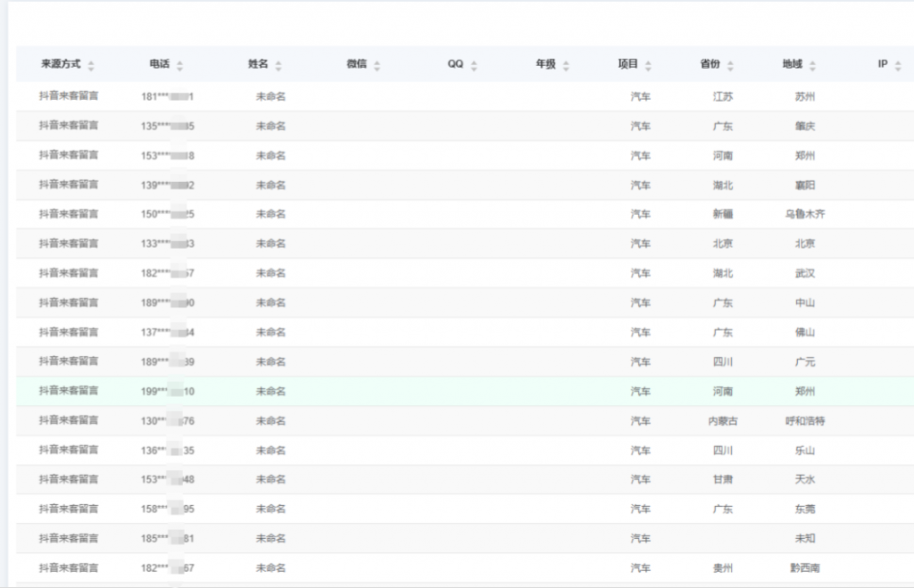Click the sort icon next to QQ
Image resolution: width=914 pixels, height=588 pixels.
[x=474, y=65]
